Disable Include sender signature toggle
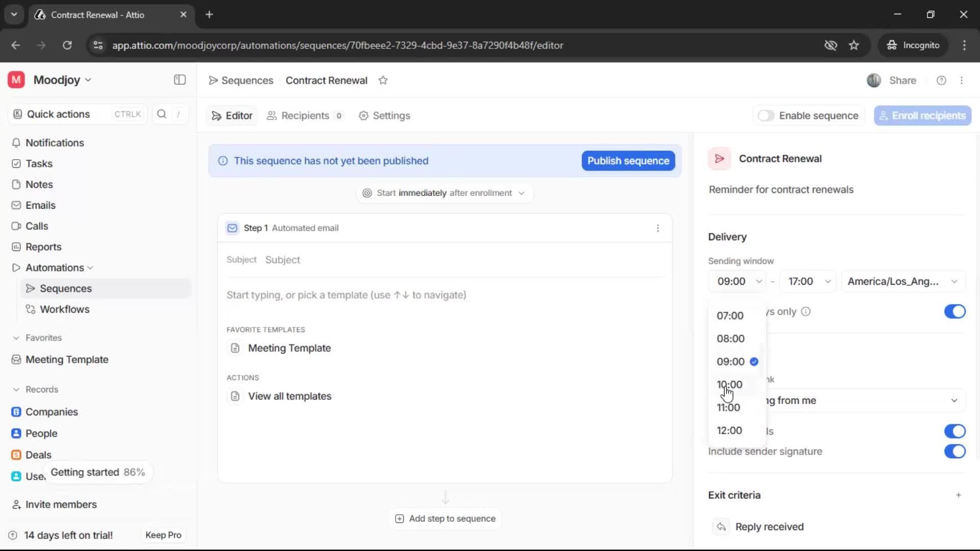980x551 pixels. (954, 452)
